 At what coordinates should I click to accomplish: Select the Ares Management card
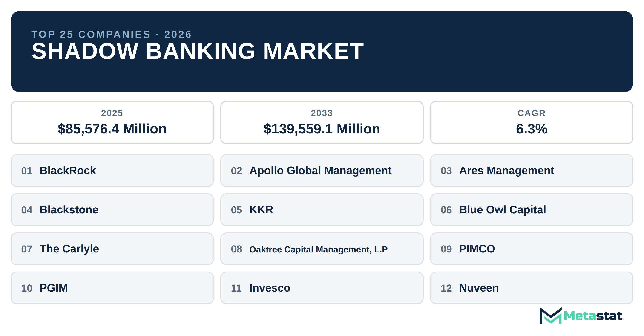click(x=532, y=171)
